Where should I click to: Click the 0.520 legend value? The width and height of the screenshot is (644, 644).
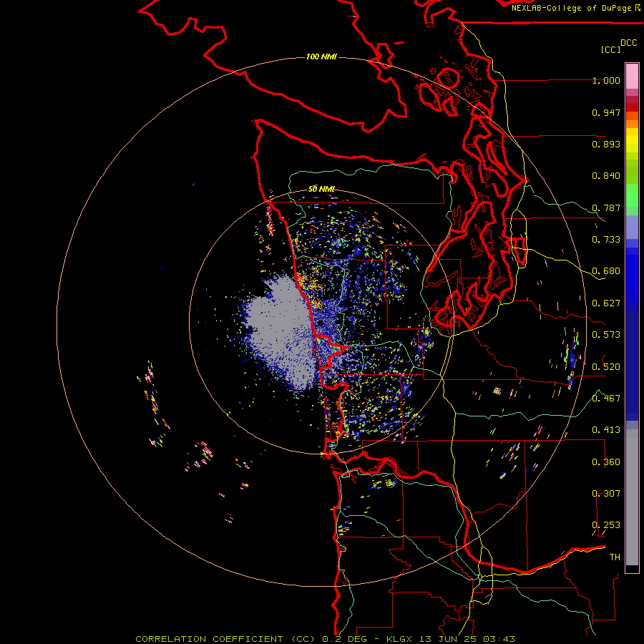(606, 366)
